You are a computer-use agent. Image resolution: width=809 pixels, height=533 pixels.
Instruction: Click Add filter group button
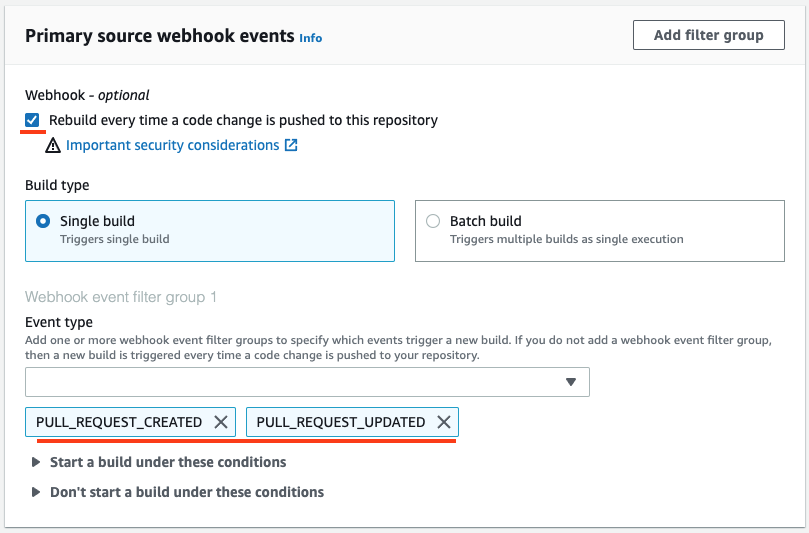[709, 35]
